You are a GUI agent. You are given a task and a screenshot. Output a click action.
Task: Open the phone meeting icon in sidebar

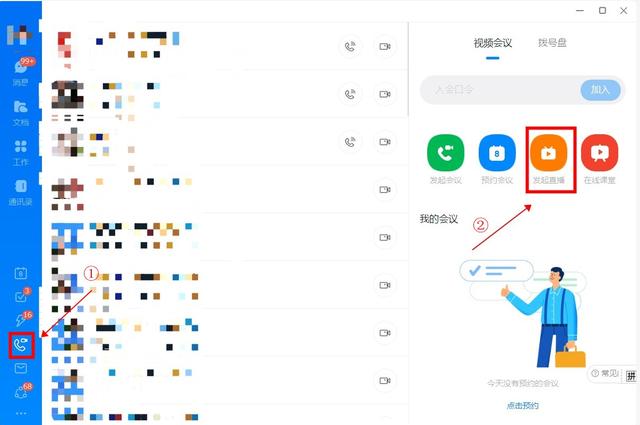coord(21,345)
